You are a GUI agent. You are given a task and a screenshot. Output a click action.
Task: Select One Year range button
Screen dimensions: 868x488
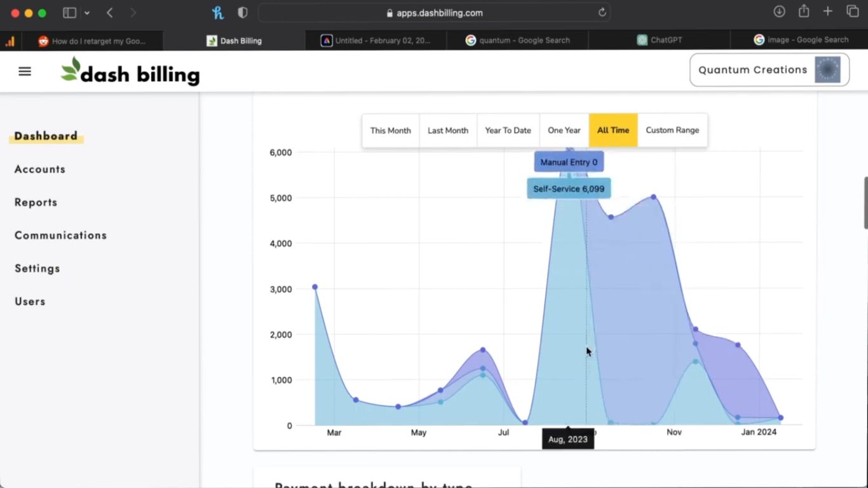coord(564,130)
